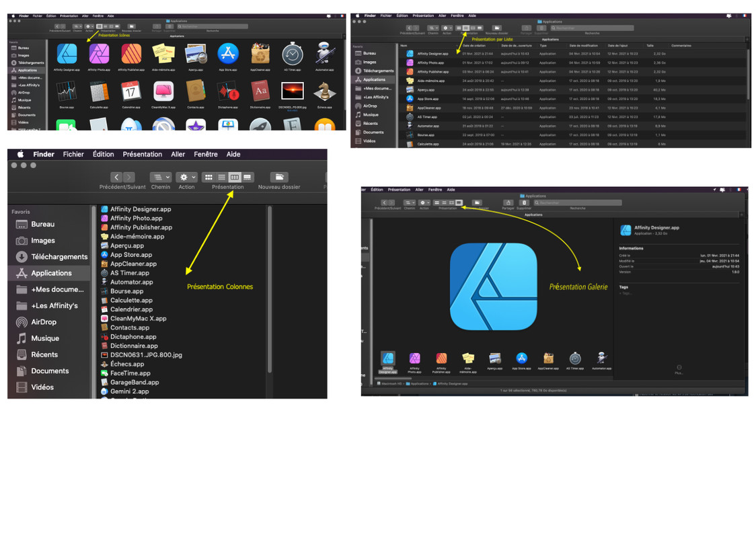Open the Action gear dropdown in the icon view window
The height and width of the screenshot is (538, 756).
[89, 26]
